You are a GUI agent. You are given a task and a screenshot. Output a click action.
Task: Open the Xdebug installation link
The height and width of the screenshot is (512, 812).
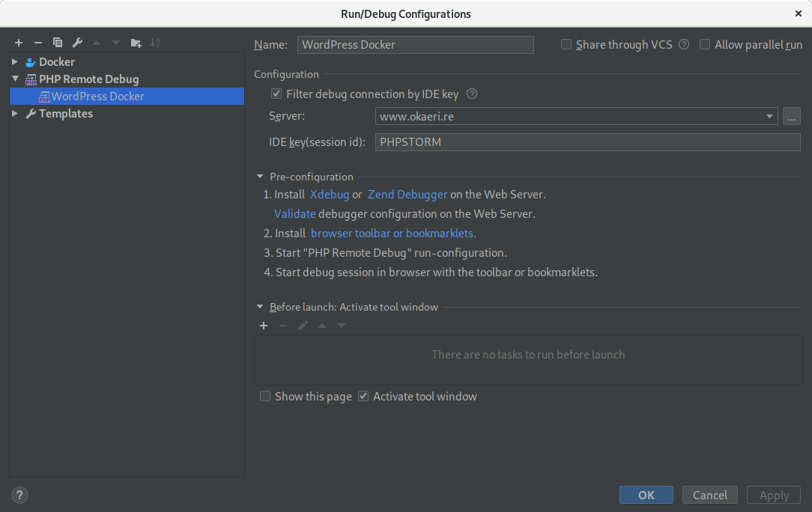[x=330, y=194]
